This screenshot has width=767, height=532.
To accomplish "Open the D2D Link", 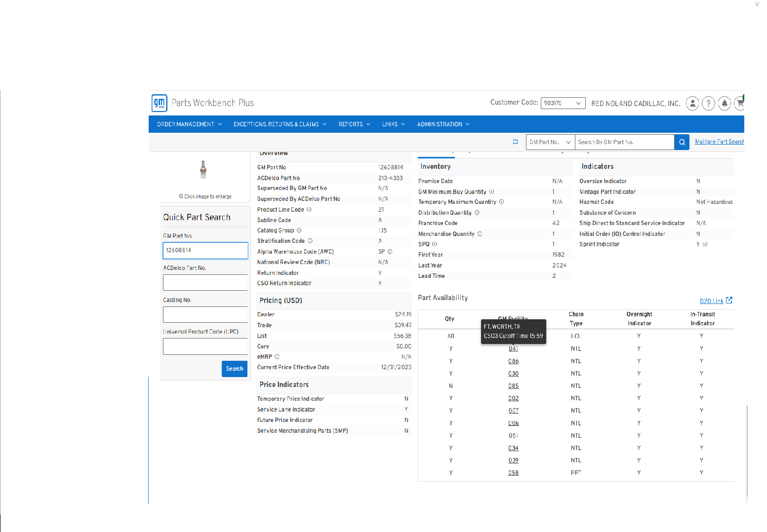I will pyautogui.click(x=711, y=301).
